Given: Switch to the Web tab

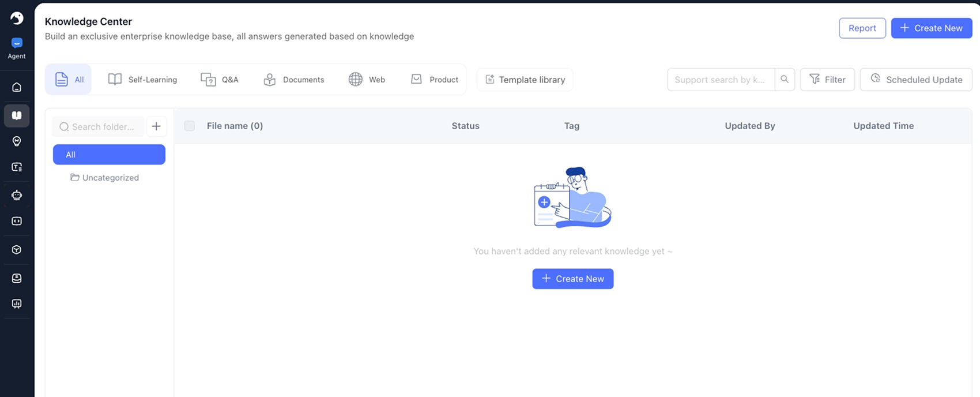Looking at the screenshot, I should pyautogui.click(x=367, y=80).
